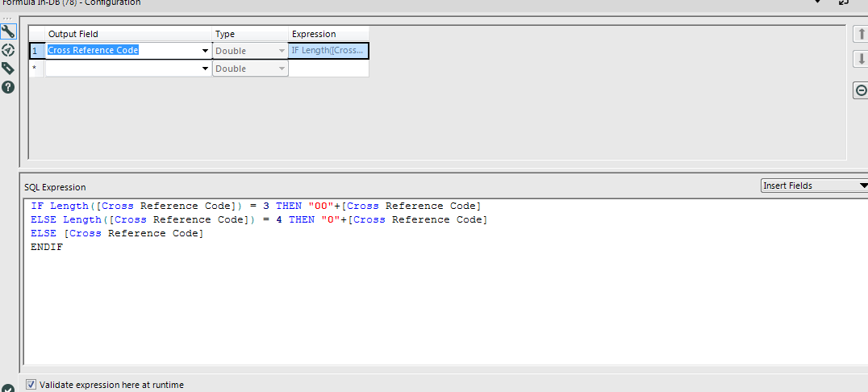Expand the Cross Reference Code output field dropdown
This screenshot has width=868, height=392.
[x=206, y=51]
